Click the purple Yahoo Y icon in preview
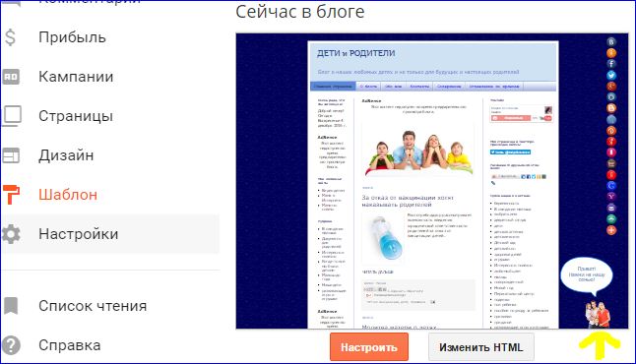The image size is (636, 364). point(611,197)
